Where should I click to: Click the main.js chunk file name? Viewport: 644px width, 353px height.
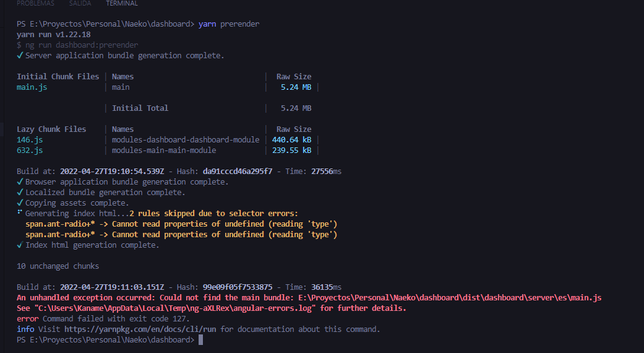pos(32,87)
